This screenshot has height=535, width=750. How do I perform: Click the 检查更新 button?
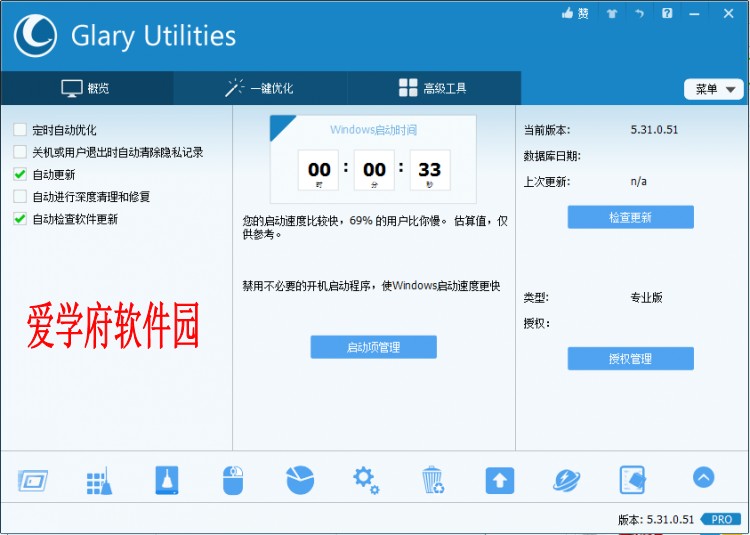tap(630, 218)
